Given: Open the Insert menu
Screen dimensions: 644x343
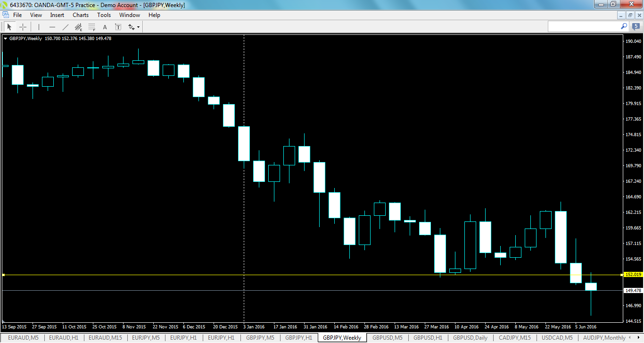Looking at the screenshot, I should [57, 15].
